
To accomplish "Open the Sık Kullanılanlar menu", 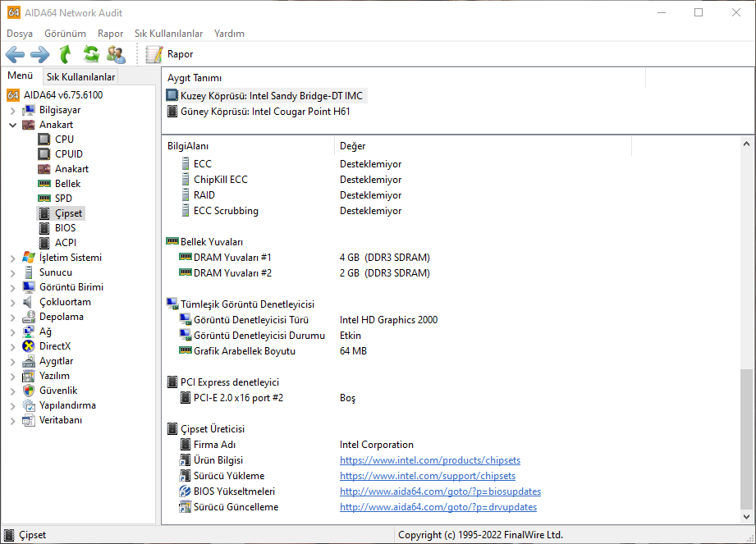I will pos(169,34).
